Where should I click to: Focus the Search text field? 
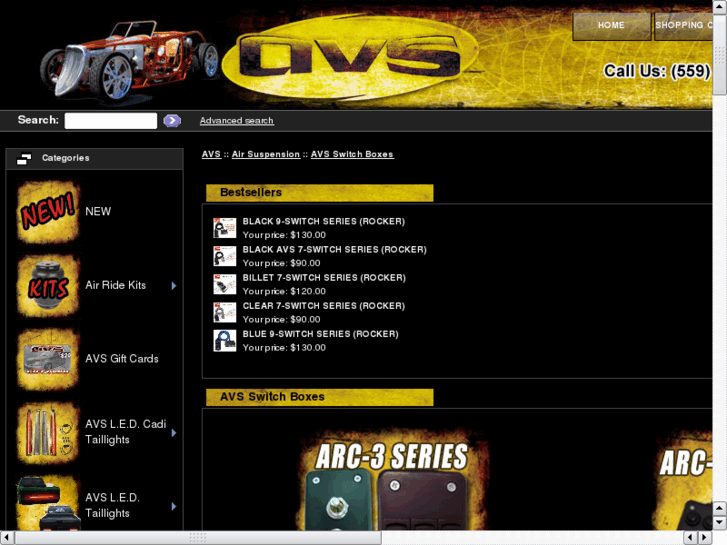point(111,121)
